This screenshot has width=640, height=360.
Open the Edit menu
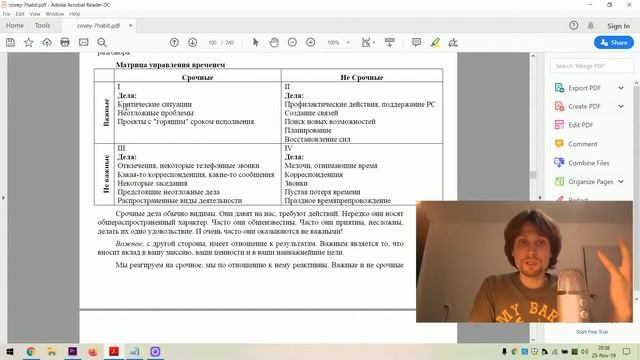point(20,14)
